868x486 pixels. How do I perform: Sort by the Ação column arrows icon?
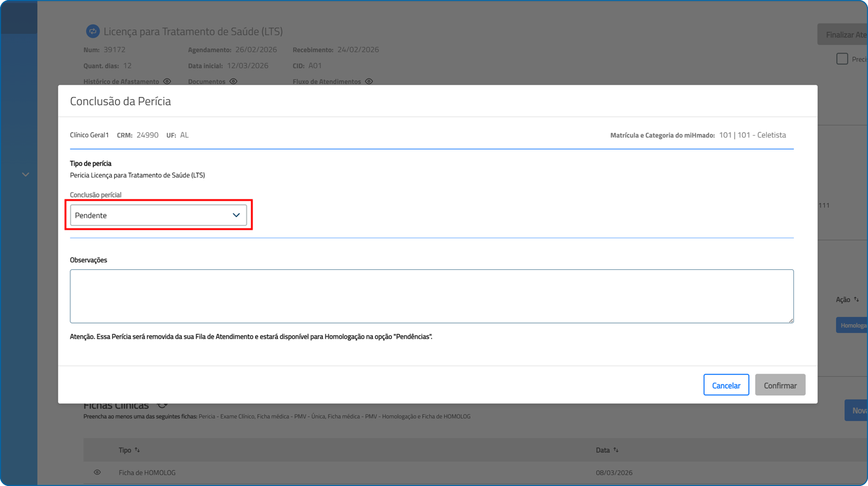(x=856, y=300)
